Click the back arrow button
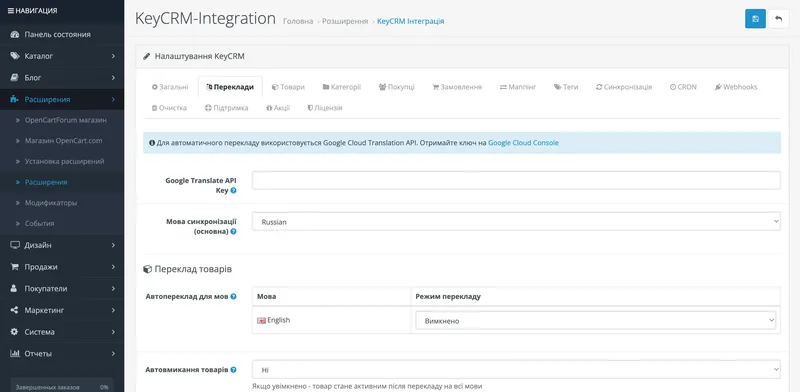Viewport: 800px width, 392px height. tap(779, 19)
